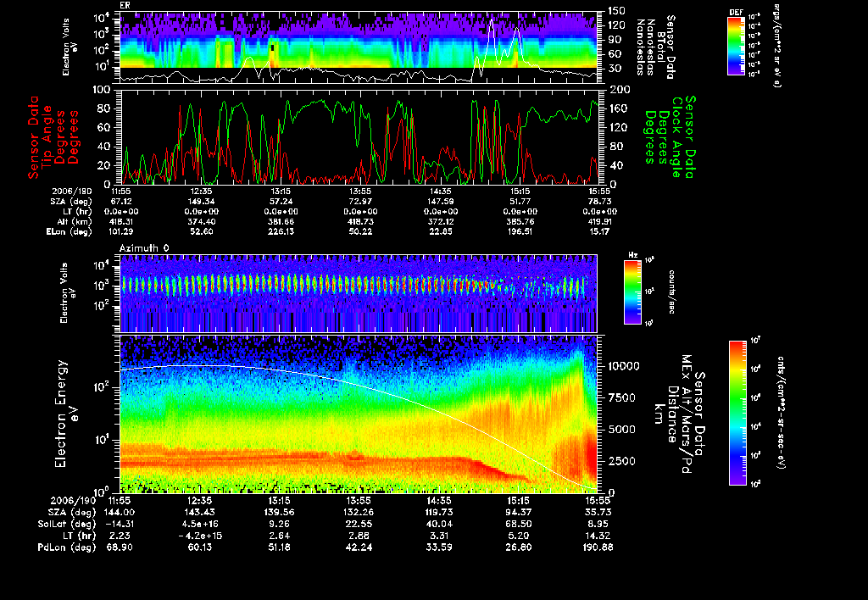Click the 'Alt (km)' row label
The width and height of the screenshot is (868, 600).
tap(75, 221)
